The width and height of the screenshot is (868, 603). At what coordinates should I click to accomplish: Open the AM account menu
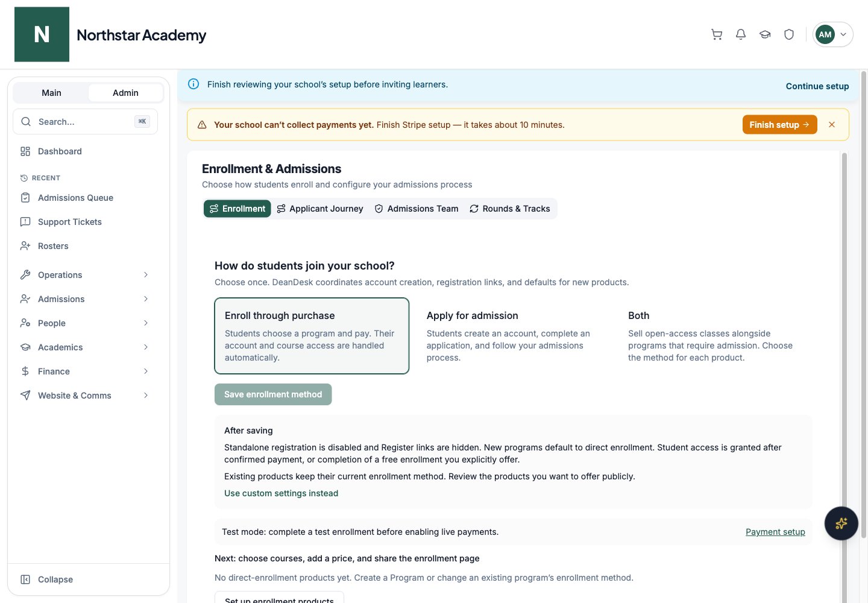(x=832, y=34)
